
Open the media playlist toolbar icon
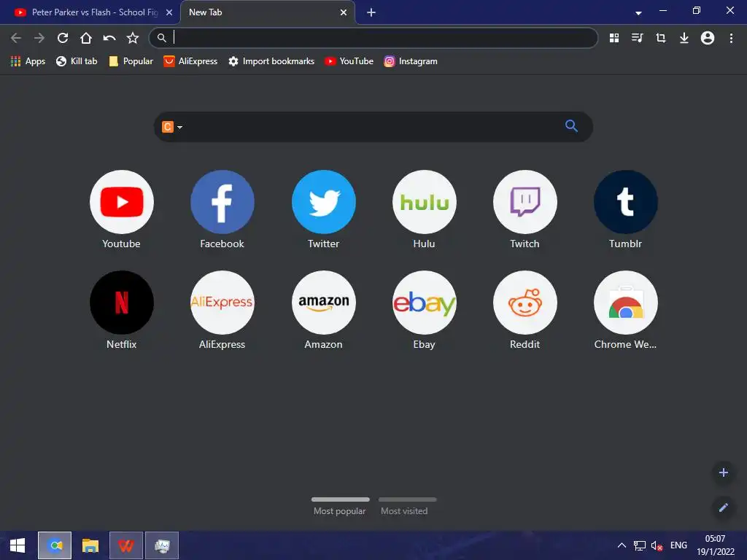pyautogui.click(x=638, y=38)
